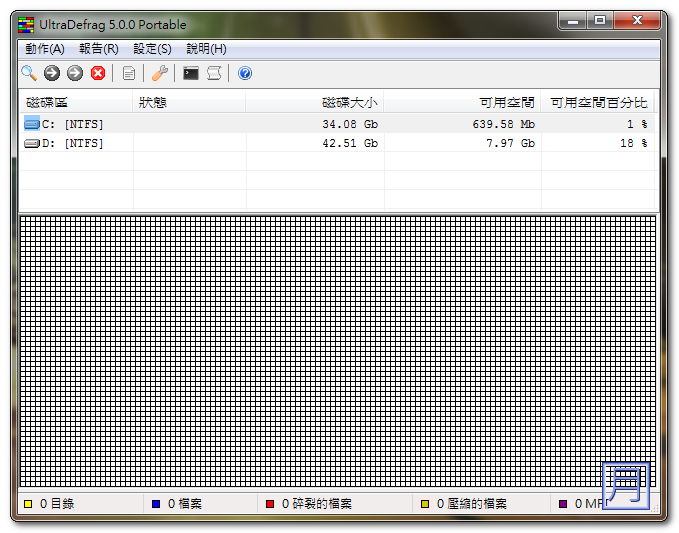Image resolution: width=679 pixels, height=533 pixels.
Task: Click the 0 目錄 status bar entry
Action: coord(57,504)
